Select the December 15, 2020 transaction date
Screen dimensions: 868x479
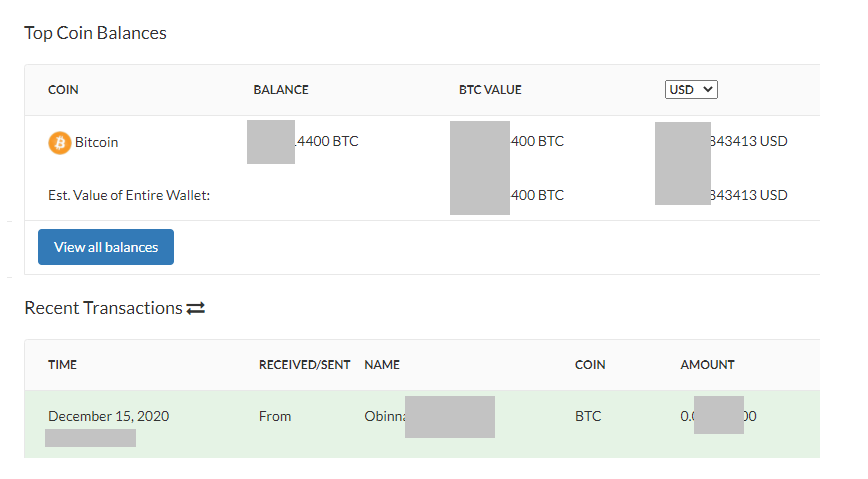(x=108, y=416)
